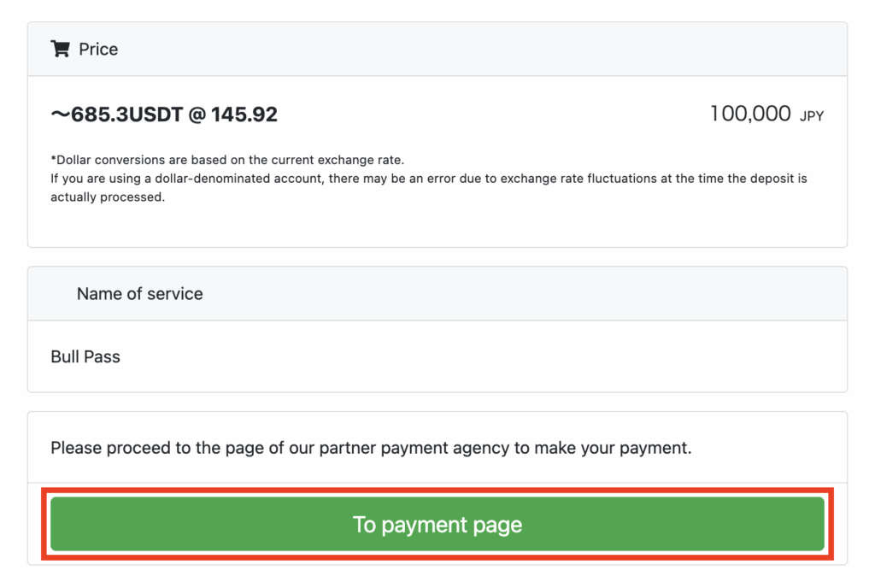Click the JPY currency label
Screen dimensions: 875x588
coord(812,116)
